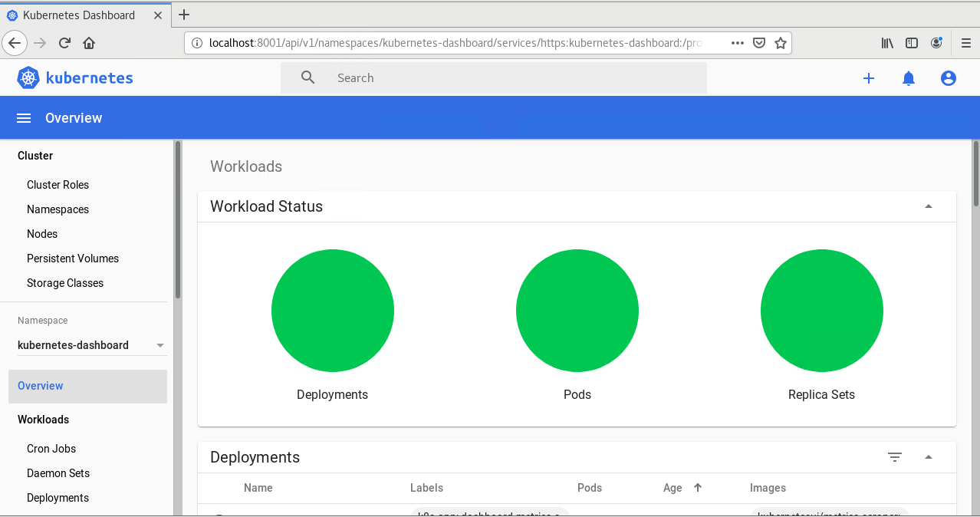Select Overview in sidebar
980x517 pixels.
tap(87, 386)
